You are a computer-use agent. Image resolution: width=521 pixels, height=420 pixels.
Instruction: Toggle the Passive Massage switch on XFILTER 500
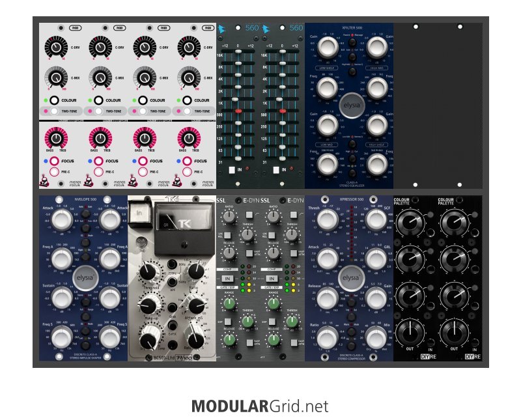coord(352,42)
